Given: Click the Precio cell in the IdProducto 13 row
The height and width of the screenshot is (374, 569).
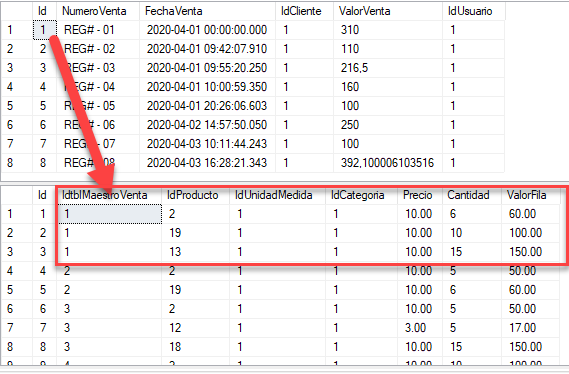Looking at the screenshot, I should [x=420, y=252].
